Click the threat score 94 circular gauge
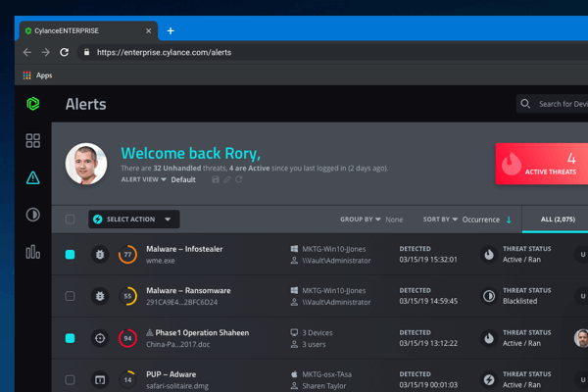 point(127,338)
